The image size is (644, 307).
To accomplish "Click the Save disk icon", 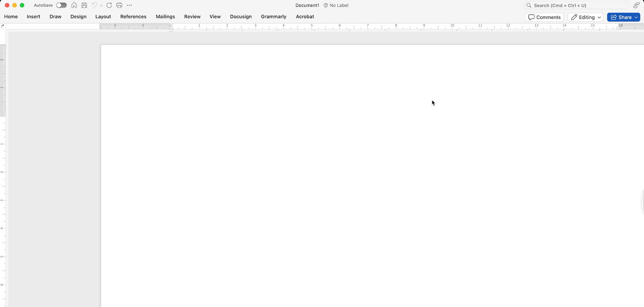I will (84, 5).
